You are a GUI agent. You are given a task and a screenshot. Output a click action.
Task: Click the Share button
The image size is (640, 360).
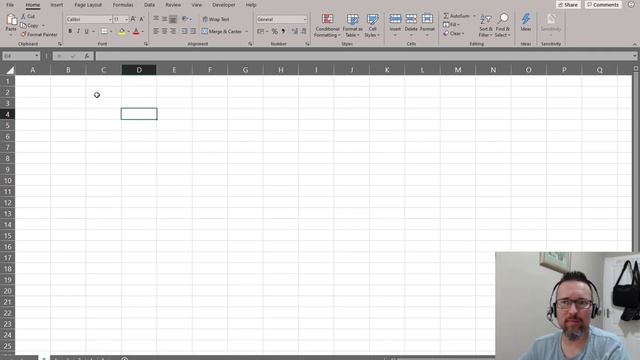[568, 4]
